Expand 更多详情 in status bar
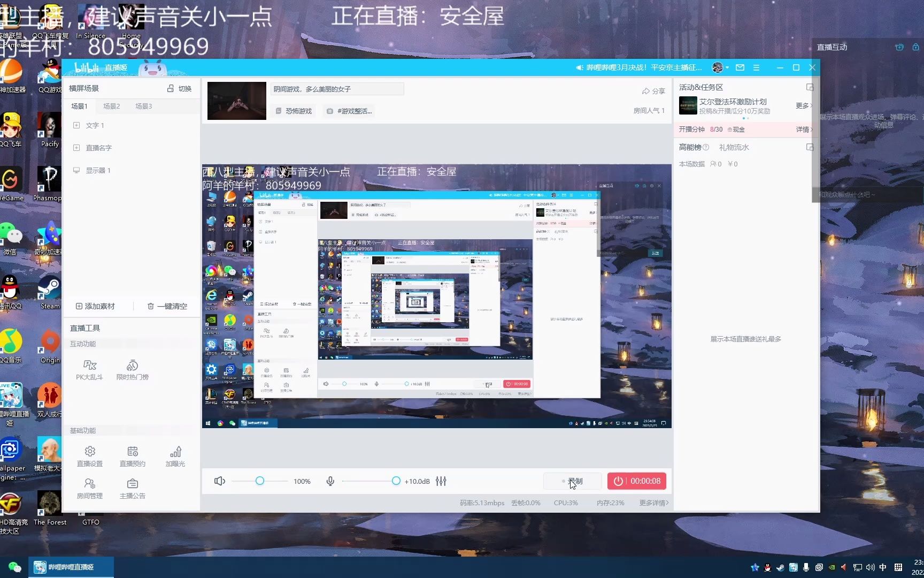This screenshot has height=578, width=924. pyautogui.click(x=654, y=503)
